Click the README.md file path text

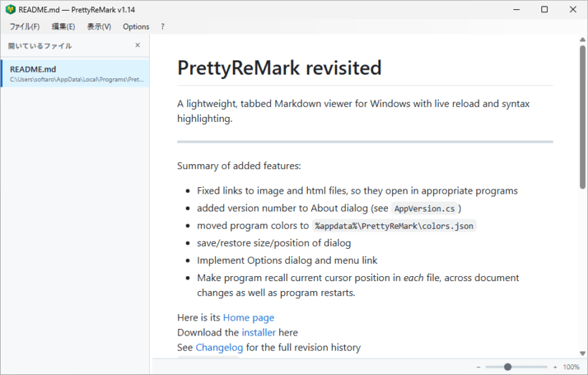click(77, 80)
